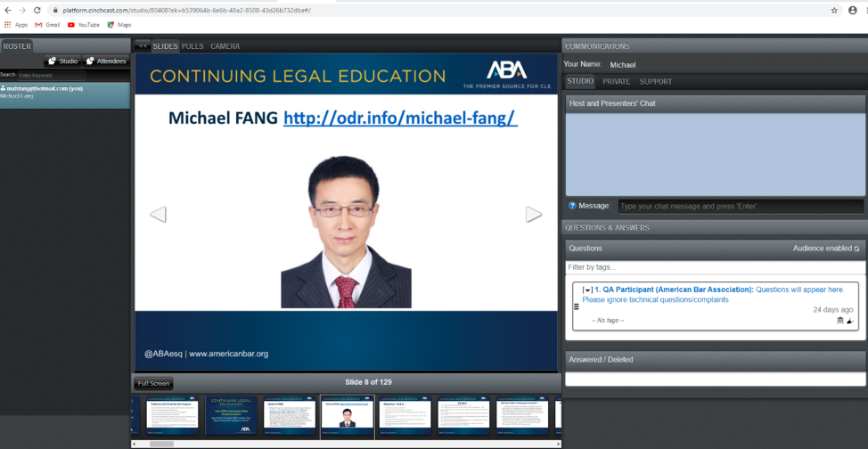Click the delete trash icon on question 1

(x=840, y=321)
